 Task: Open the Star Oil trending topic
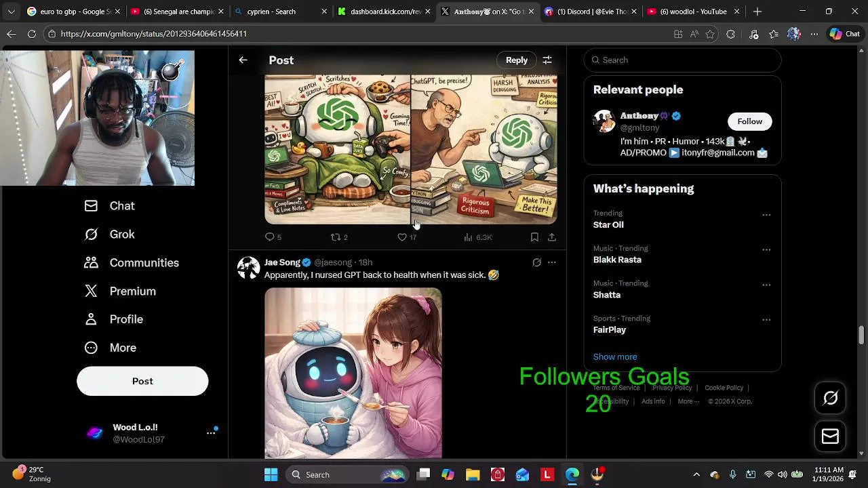(x=608, y=225)
